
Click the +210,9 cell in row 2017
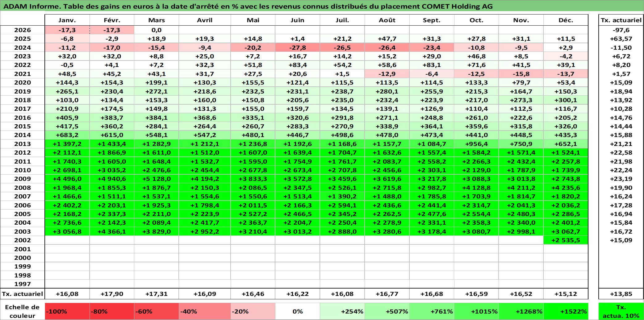67,109
